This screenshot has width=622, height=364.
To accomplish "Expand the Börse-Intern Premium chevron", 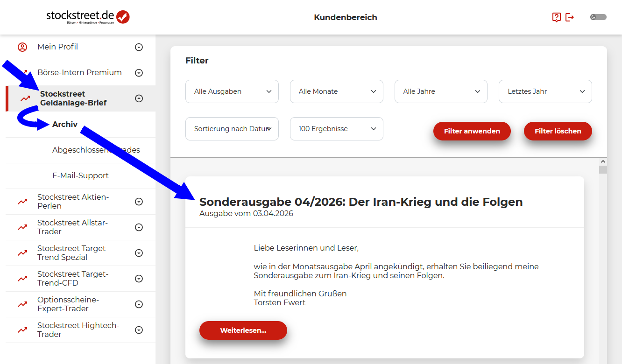I will [139, 73].
